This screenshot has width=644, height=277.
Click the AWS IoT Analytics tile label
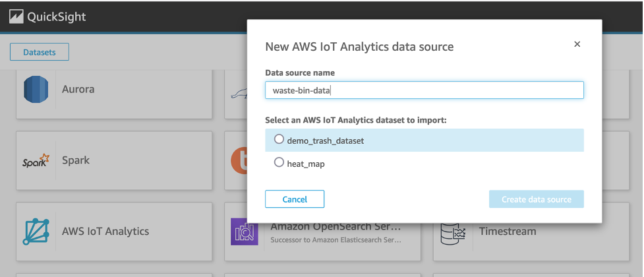pos(105,231)
